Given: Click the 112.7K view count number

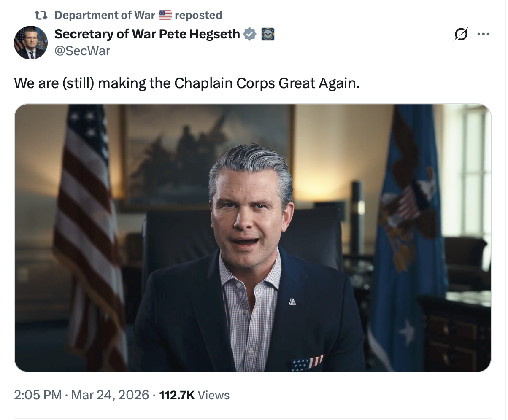Looking at the screenshot, I should click(177, 395).
